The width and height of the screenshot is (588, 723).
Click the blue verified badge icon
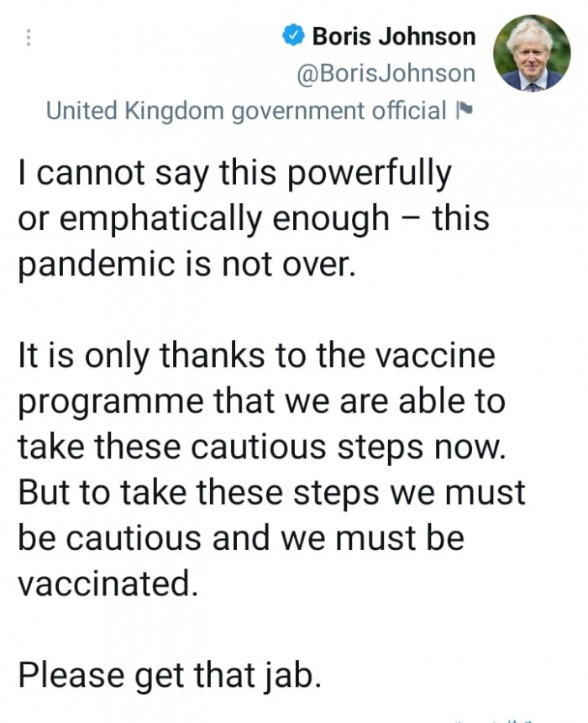click(x=292, y=36)
